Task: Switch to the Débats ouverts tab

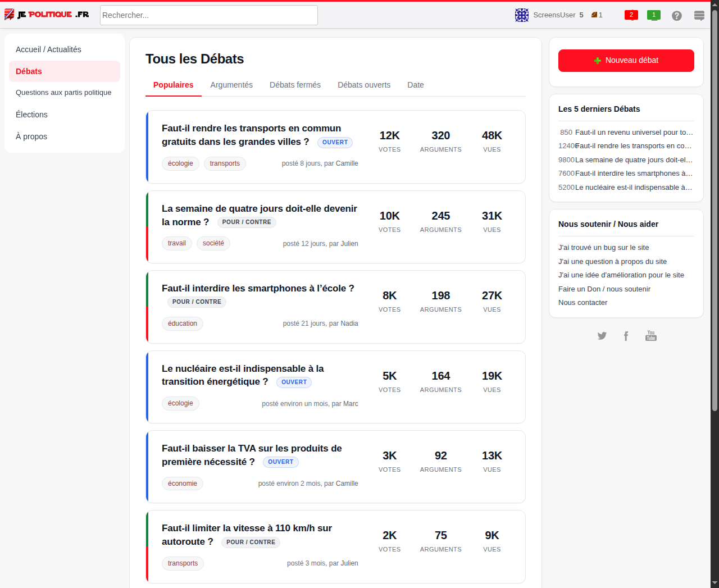Action: tap(364, 85)
